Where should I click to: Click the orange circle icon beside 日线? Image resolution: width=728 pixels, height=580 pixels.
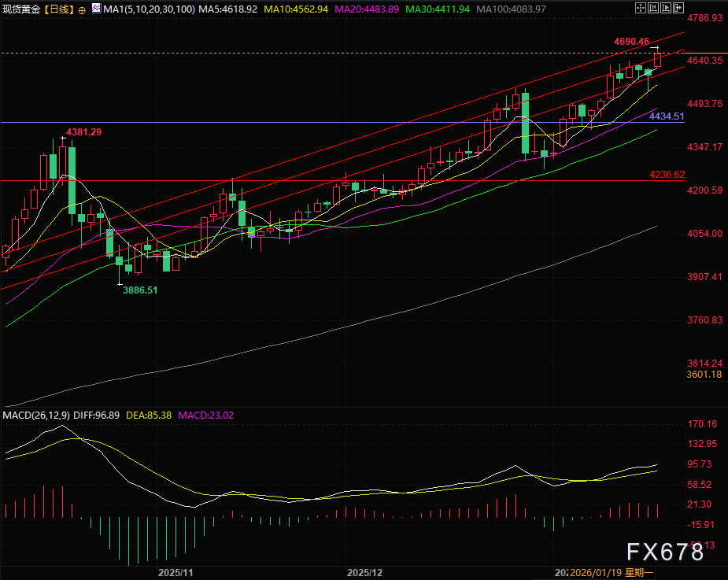pyautogui.click(x=83, y=8)
